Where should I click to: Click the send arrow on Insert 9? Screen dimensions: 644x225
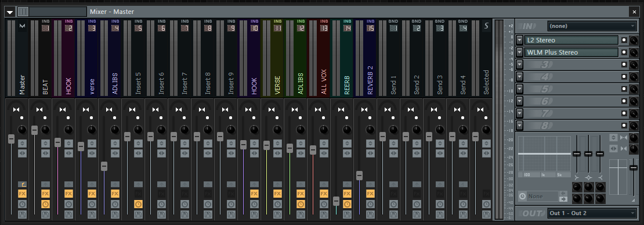[x=231, y=184]
